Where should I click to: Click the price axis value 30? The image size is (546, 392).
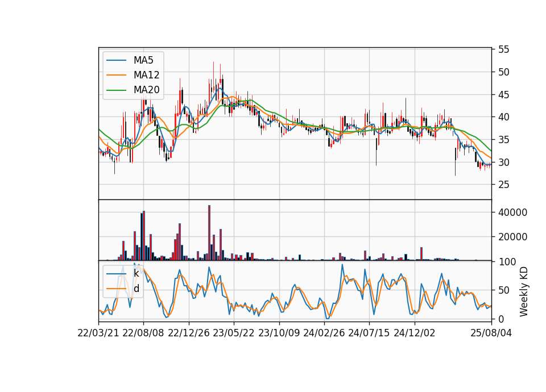point(503,162)
